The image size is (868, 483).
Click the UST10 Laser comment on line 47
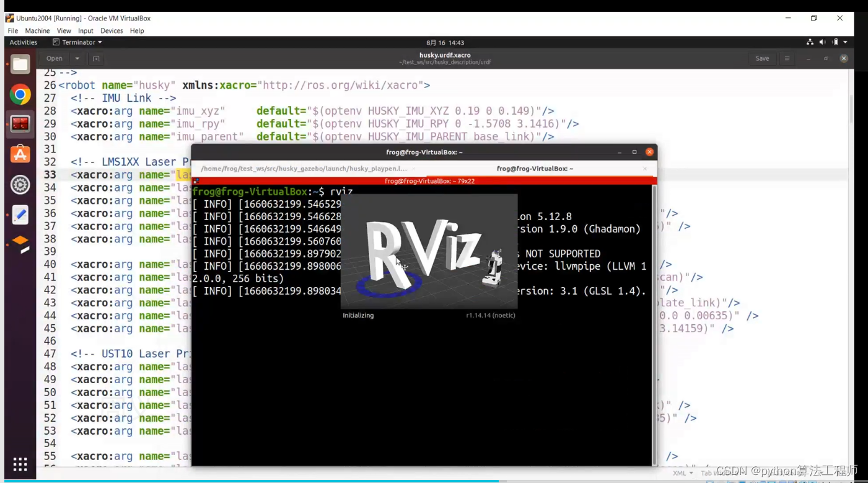pyautogui.click(x=131, y=354)
